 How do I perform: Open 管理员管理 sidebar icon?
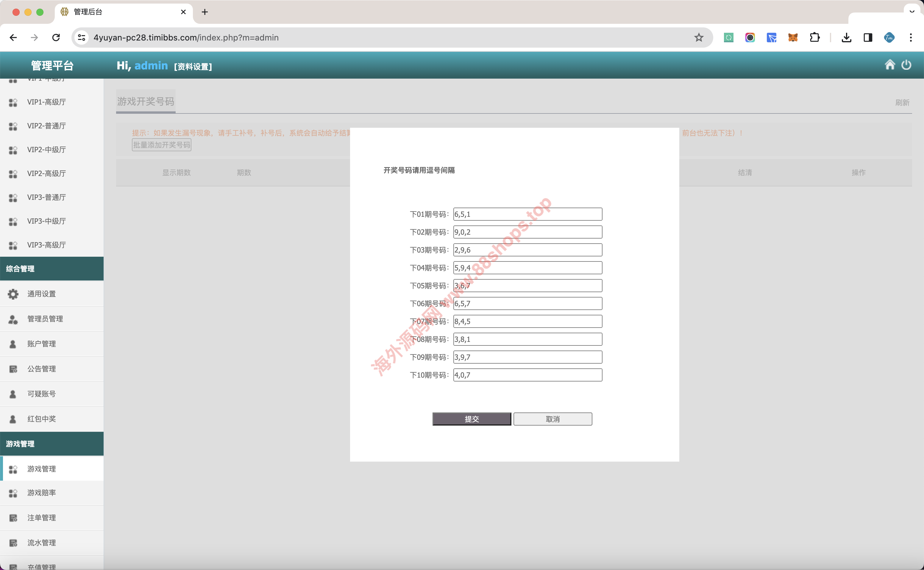click(x=13, y=319)
